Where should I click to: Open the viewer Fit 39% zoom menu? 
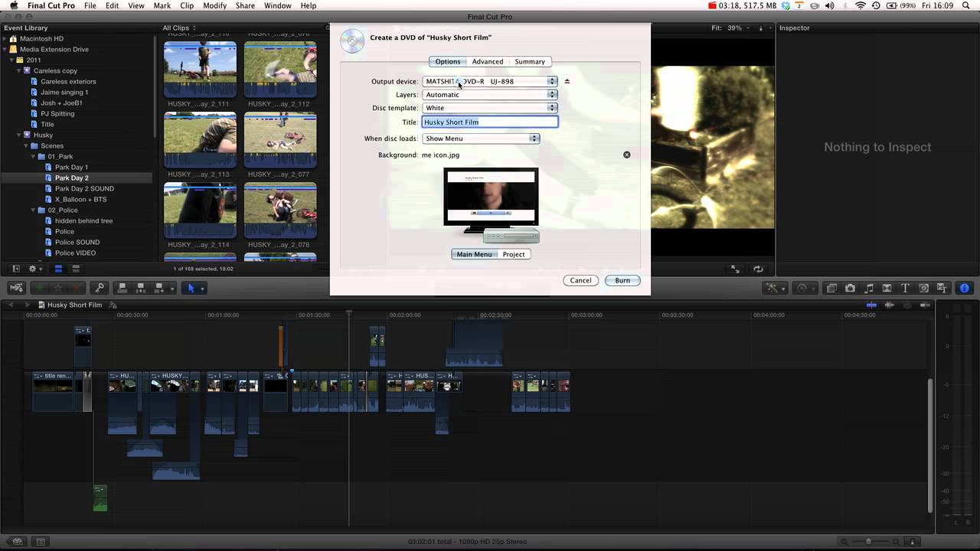tap(730, 28)
